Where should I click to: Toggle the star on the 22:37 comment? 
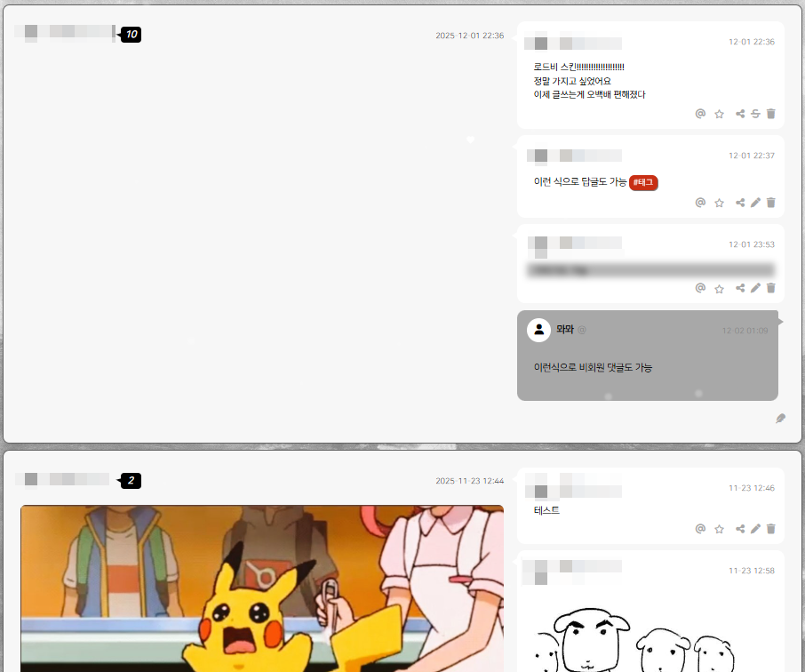pyautogui.click(x=720, y=203)
